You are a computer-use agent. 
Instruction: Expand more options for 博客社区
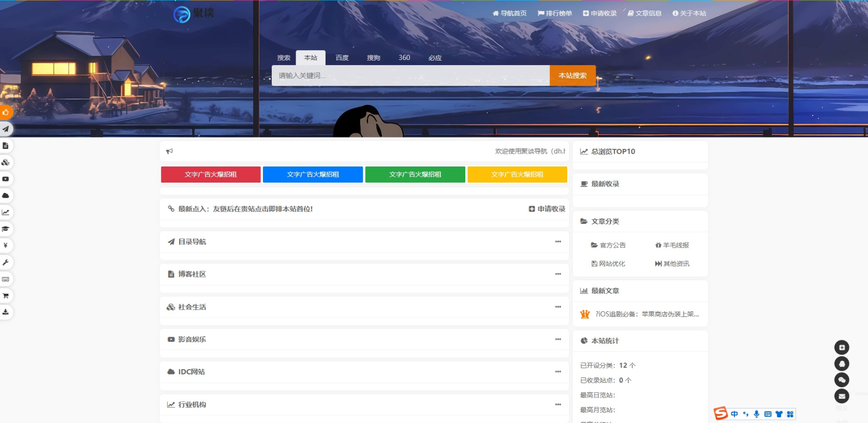[x=558, y=274]
